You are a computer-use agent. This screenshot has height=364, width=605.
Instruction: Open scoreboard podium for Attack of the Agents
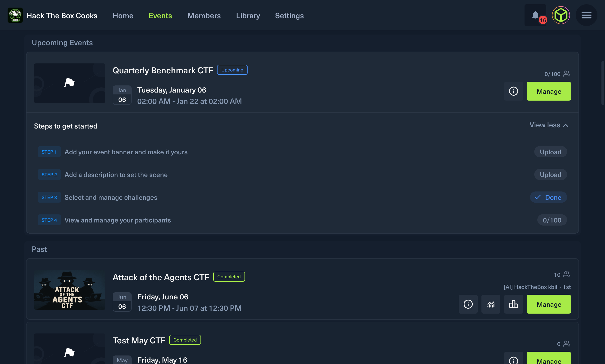(x=514, y=304)
